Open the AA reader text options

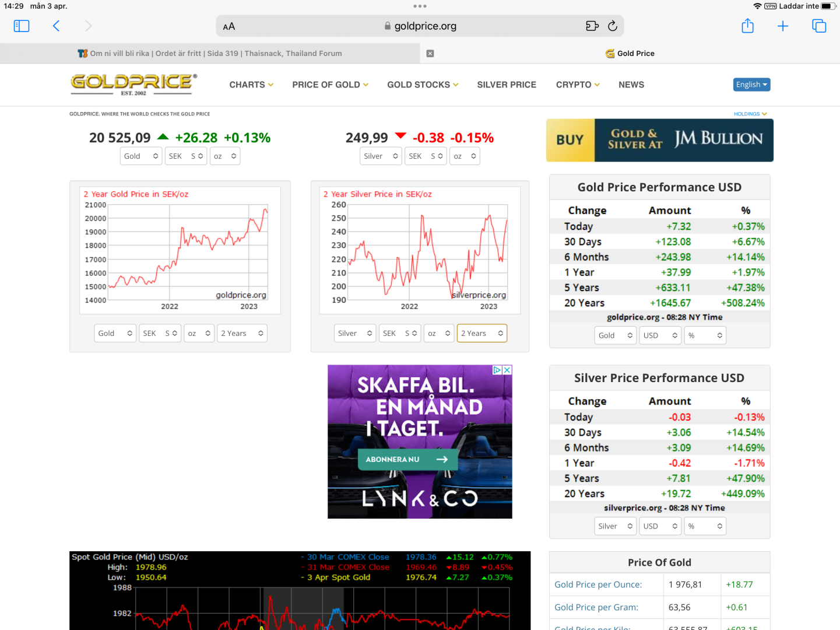click(229, 26)
